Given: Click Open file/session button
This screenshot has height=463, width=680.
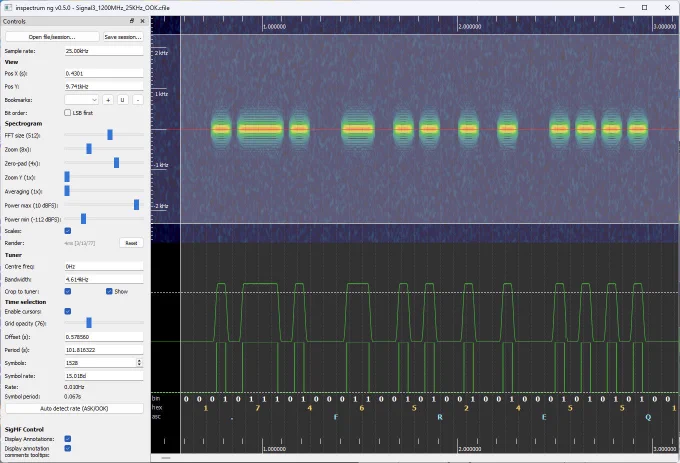Looking at the screenshot, I should point(52,37).
